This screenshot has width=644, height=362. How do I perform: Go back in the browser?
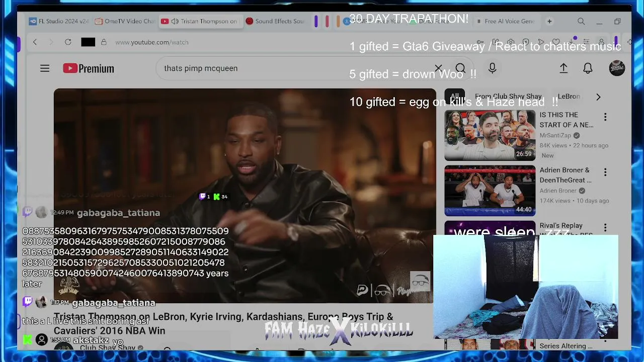pyautogui.click(x=35, y=42)
